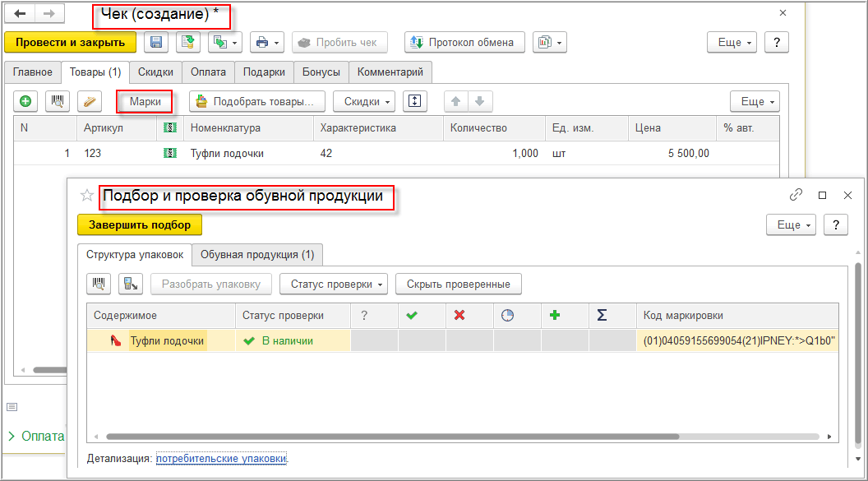Image resolution: width=868 pixels, height=481 pixels.
Task: Open the reports dropdown icon beside Протокол обмена
Action: (x=550, y=42)
